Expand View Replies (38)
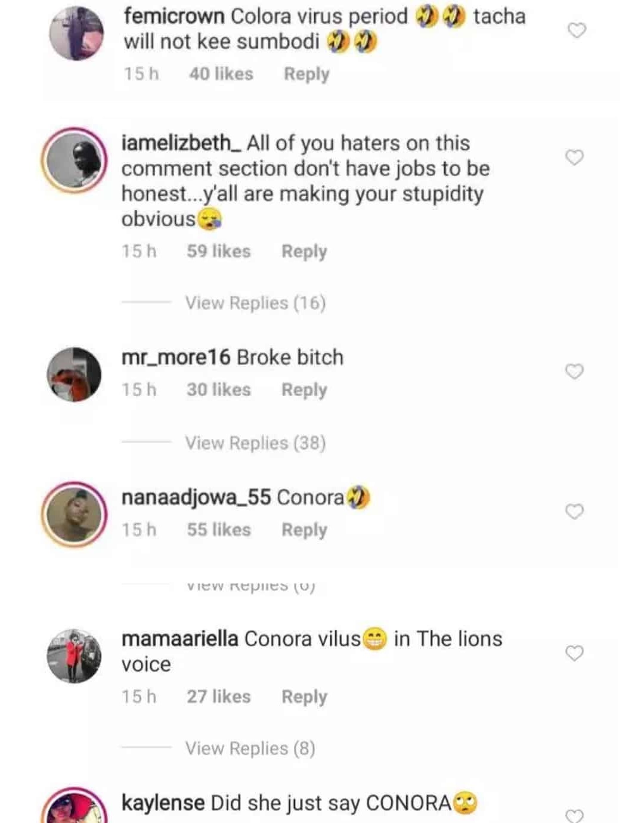This screenshot has width=644, height=823. [255, 443]
